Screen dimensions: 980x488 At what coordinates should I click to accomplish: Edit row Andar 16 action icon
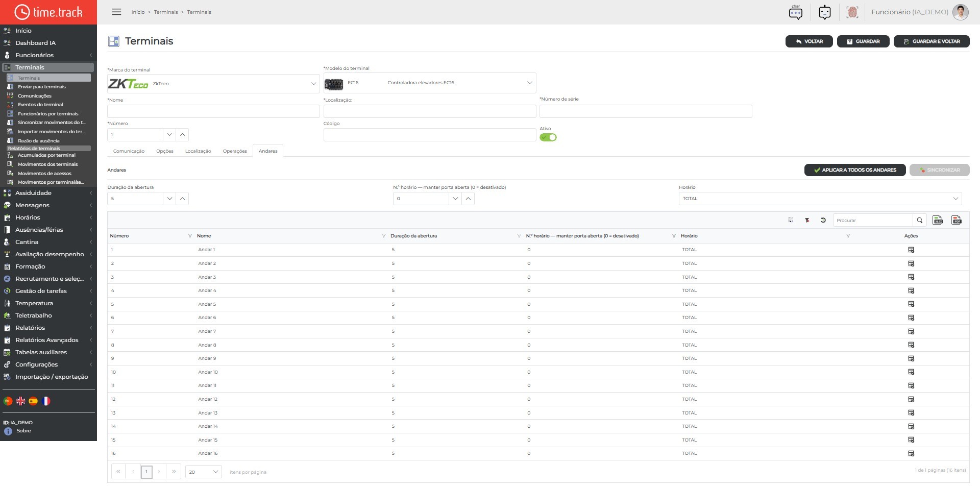click(911, 453)
